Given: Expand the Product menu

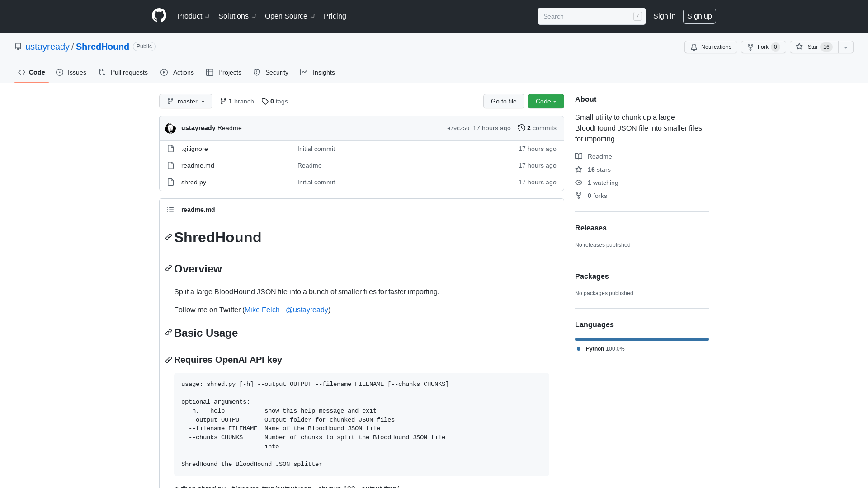Looking at the screenshot, I should [193, 16].
